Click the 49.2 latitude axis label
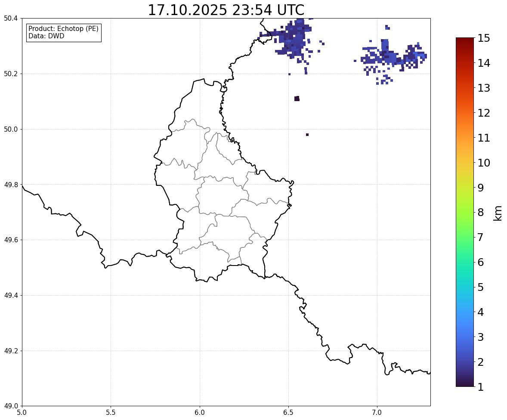 pos(10,351)
